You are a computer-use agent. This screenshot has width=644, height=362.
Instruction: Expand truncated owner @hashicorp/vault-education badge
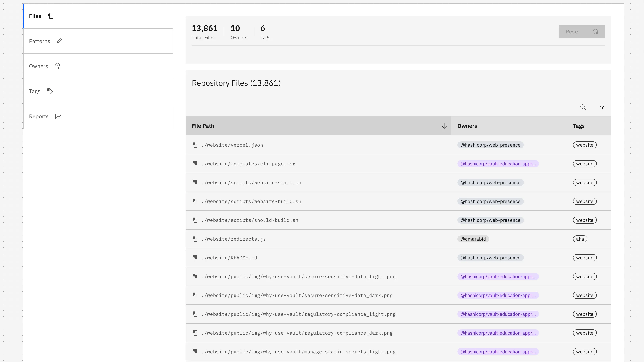click(x=498, y=164)
